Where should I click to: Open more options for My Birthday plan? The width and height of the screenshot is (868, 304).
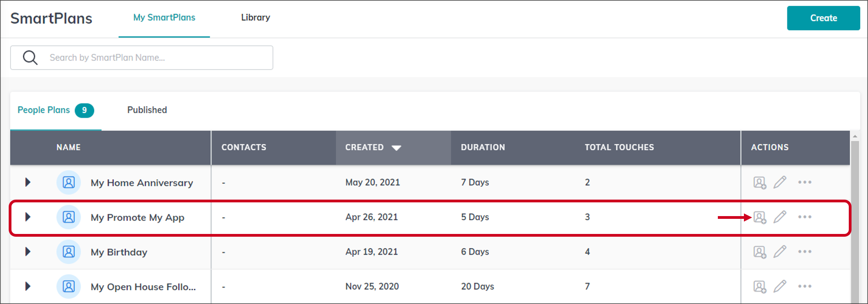804,252
